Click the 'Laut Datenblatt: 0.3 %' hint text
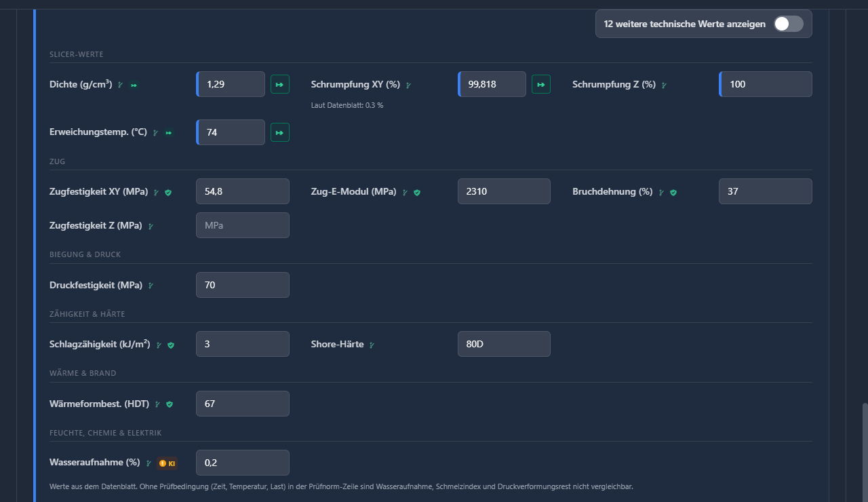 tap(347, 106)
